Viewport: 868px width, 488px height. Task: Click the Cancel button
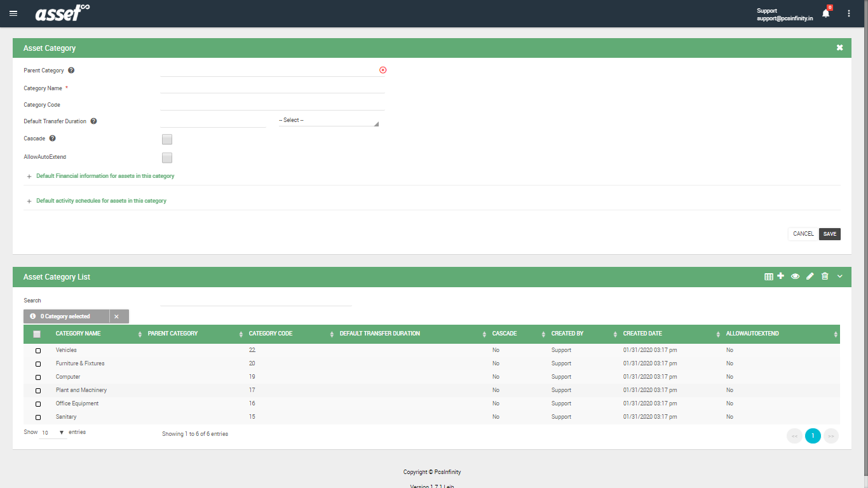coord(803,234)
